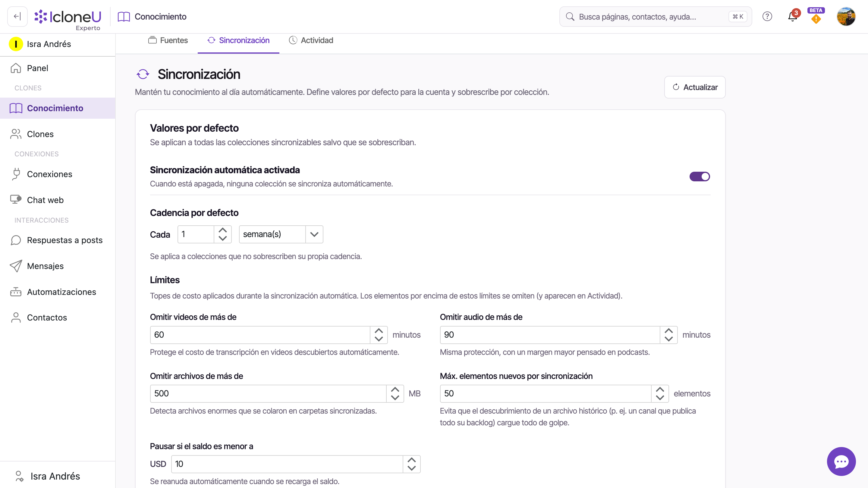Click the Respuestas a posts bubble icon
The height and width of the screenshot is (488, 868).
click(x=16, y=240)
